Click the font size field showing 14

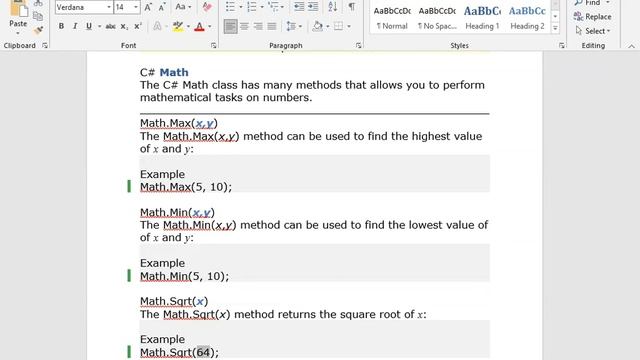[x=123, y=7]
